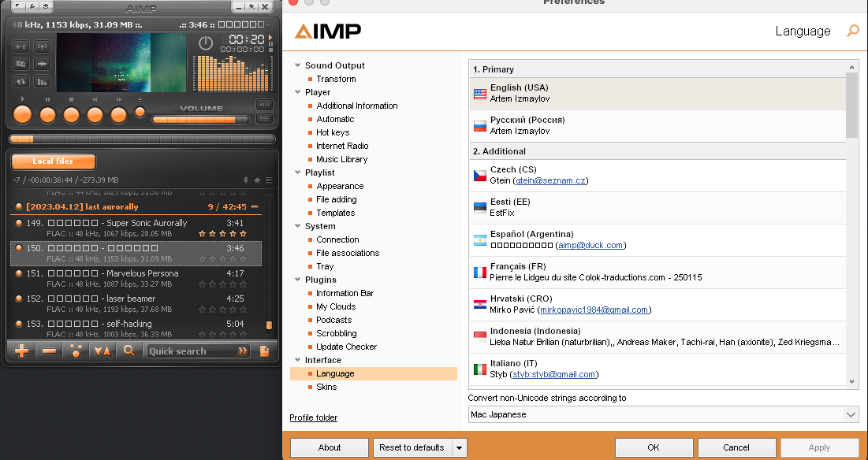The width and height of the screenshot is (868, 460).
Task: Rate track 151 Marvelous Persona five stars
Action: 243,284
